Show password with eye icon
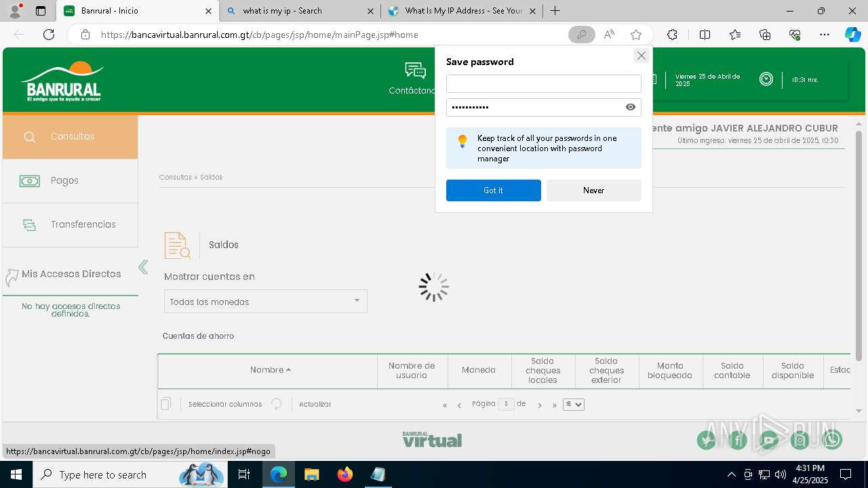This screenshot has height=488, width=868. [x=631, y=107]
